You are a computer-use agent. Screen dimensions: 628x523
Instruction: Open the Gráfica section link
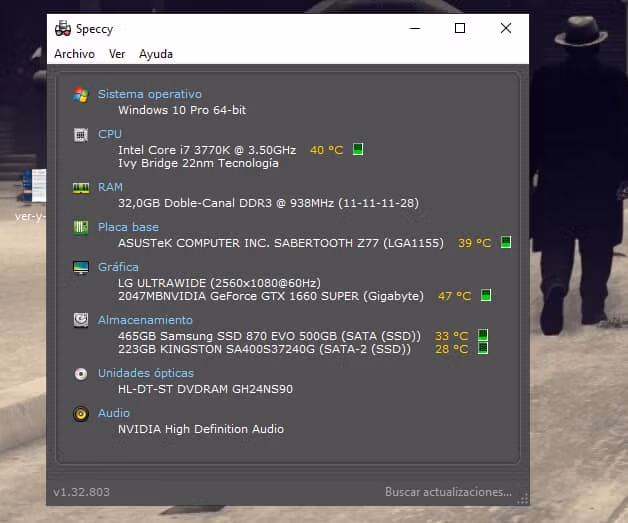(118, 267)
